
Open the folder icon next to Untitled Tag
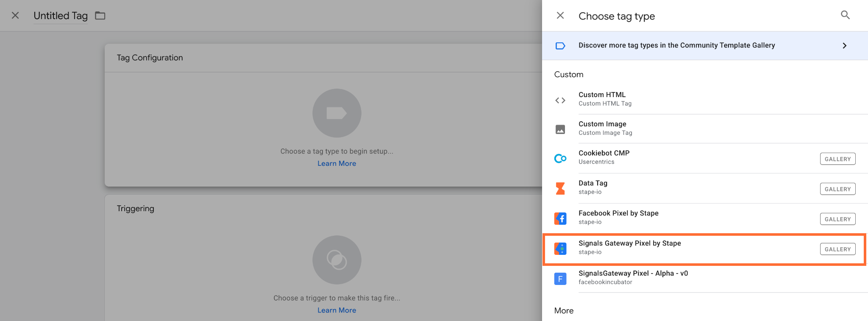(100, 16)
